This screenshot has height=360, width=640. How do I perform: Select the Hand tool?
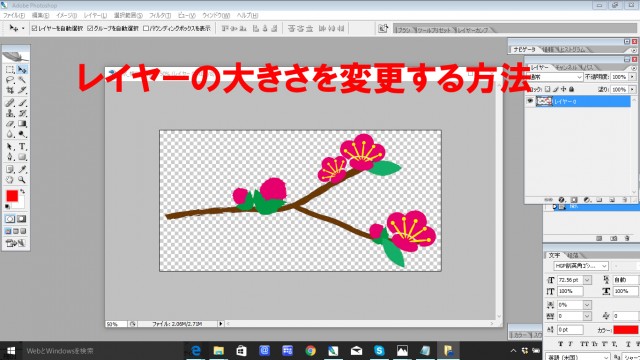point(10,179)
